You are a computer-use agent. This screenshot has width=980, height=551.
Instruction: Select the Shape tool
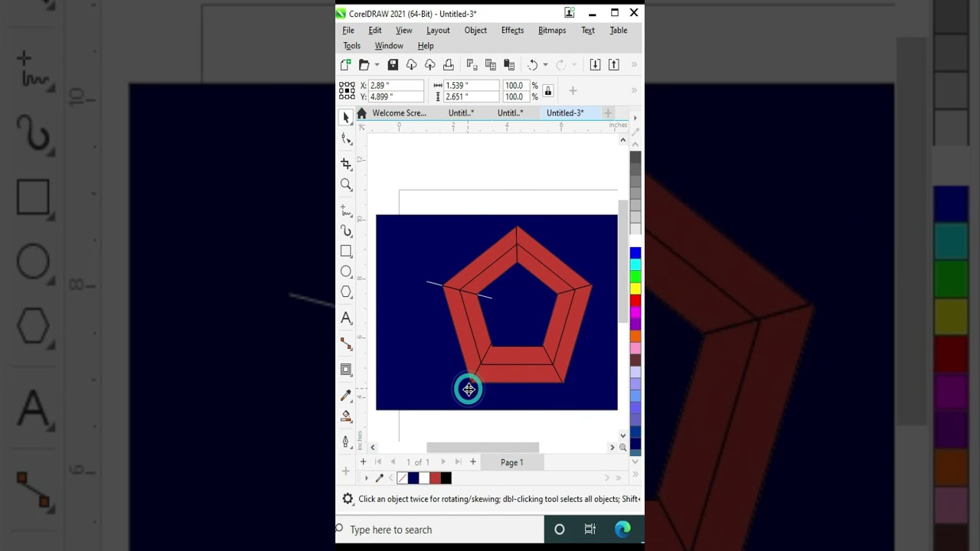(346, 139)
